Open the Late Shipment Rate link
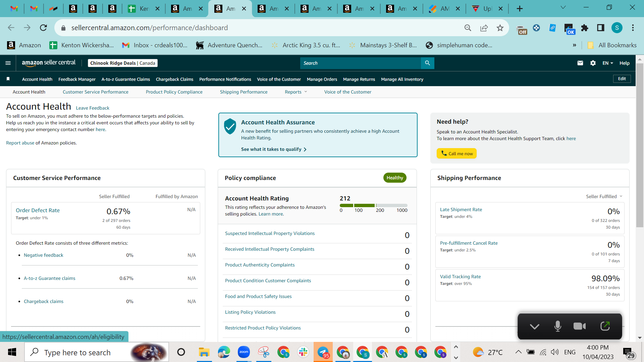644x362 pixels. click(x=461, y=209)
